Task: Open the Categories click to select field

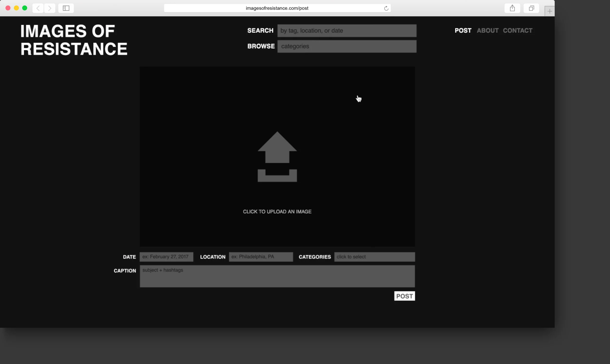Action: point(374,257)
